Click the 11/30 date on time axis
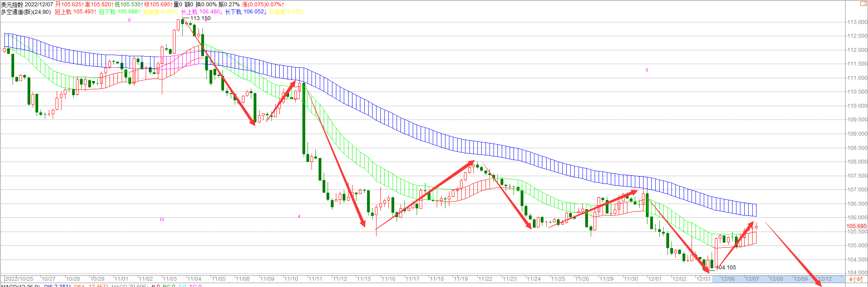The image size is (868, 287). coord(631,279)
